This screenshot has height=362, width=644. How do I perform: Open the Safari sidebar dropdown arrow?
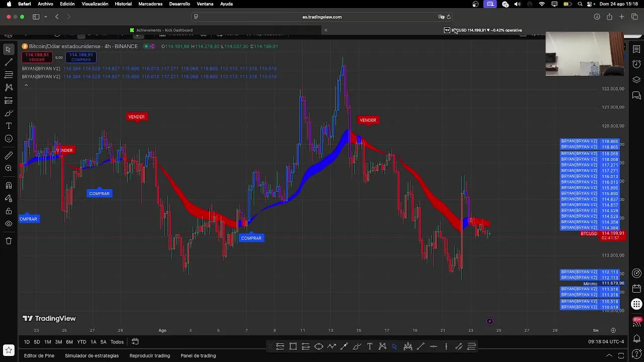point(45,17)
